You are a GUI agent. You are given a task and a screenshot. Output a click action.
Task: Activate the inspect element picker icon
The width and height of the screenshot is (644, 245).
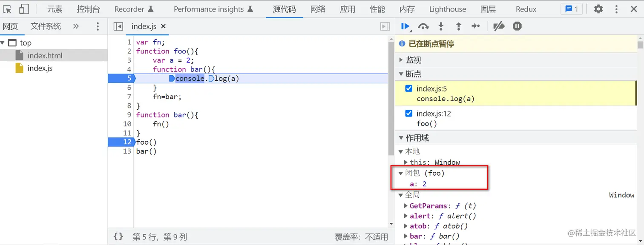tap(7, 9)
